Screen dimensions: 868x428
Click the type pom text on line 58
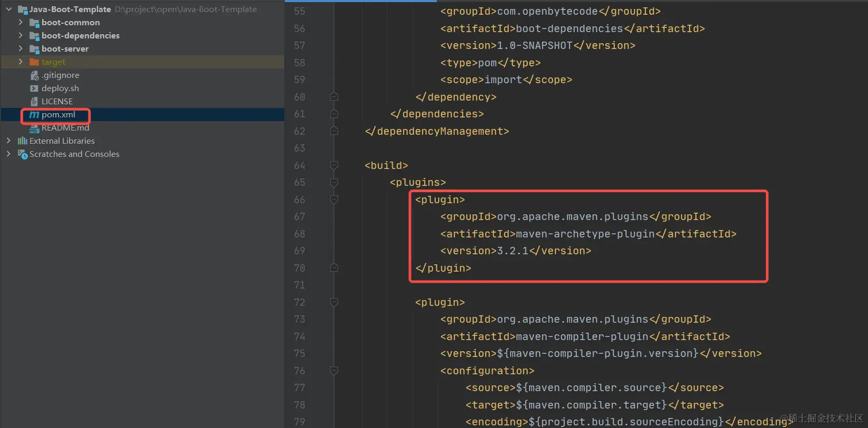(x=487, y=63)
